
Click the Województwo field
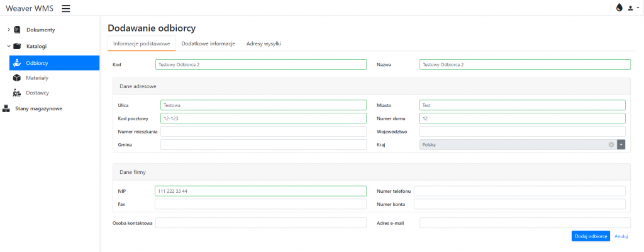523,132
